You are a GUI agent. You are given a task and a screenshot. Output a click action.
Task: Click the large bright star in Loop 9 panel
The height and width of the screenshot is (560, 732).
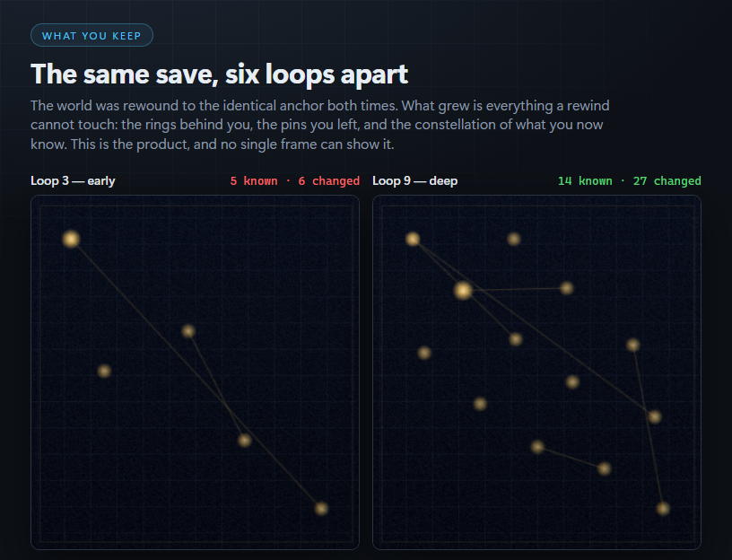point(463,291)
